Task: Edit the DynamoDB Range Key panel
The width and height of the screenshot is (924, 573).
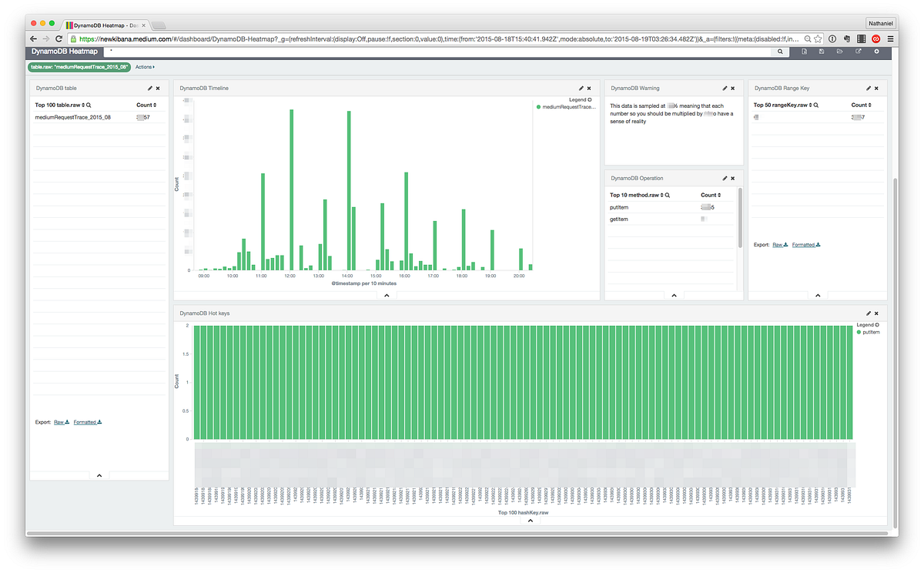Action: click(x=869, y=89)
